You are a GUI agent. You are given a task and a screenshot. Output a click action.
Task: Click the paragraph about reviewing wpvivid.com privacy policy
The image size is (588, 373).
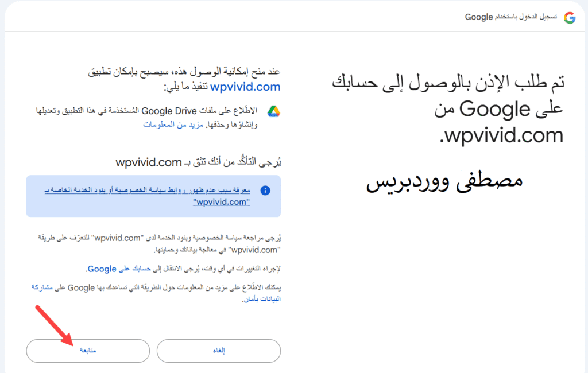click(160, 244)
